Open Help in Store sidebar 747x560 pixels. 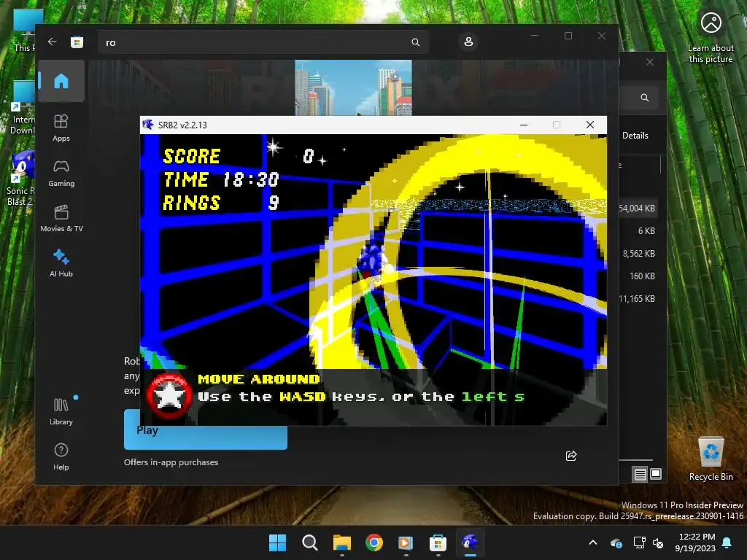61,456
